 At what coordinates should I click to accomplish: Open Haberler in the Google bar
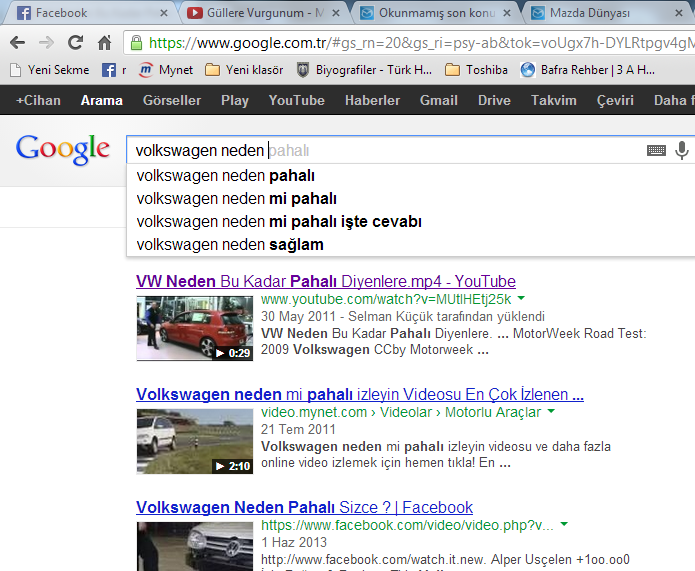pyautogui.click(x=372, y=100)
